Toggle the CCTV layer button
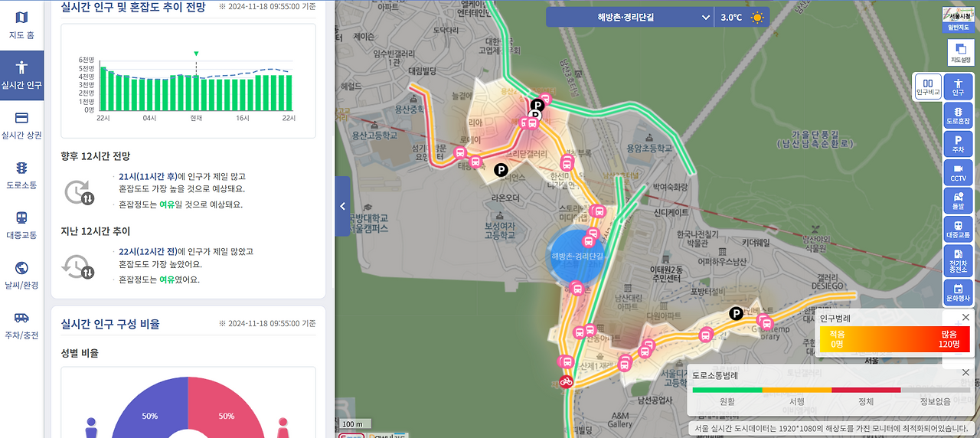Image resolution: width=980 pixels, height=438 pixels. [x=958, y=172]
